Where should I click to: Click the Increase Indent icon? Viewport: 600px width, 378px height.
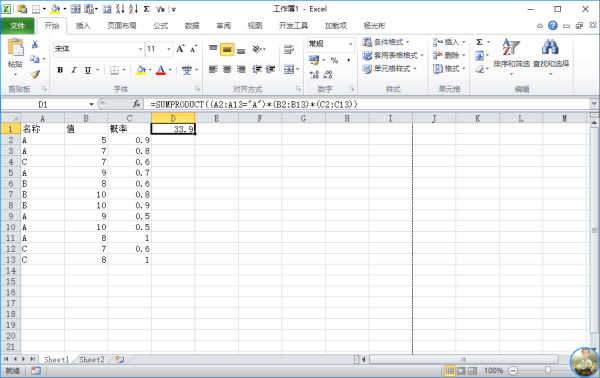coord(270,69)
